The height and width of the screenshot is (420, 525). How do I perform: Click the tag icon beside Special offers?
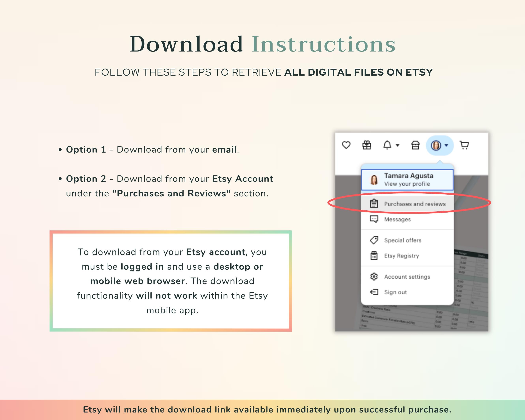[x=374, y=240]
